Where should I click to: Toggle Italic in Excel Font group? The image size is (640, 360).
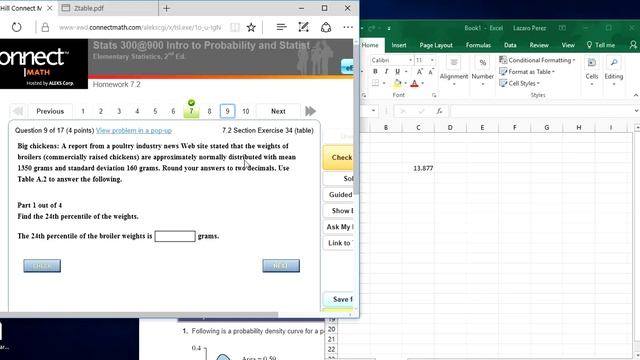[x=386, y=71]
